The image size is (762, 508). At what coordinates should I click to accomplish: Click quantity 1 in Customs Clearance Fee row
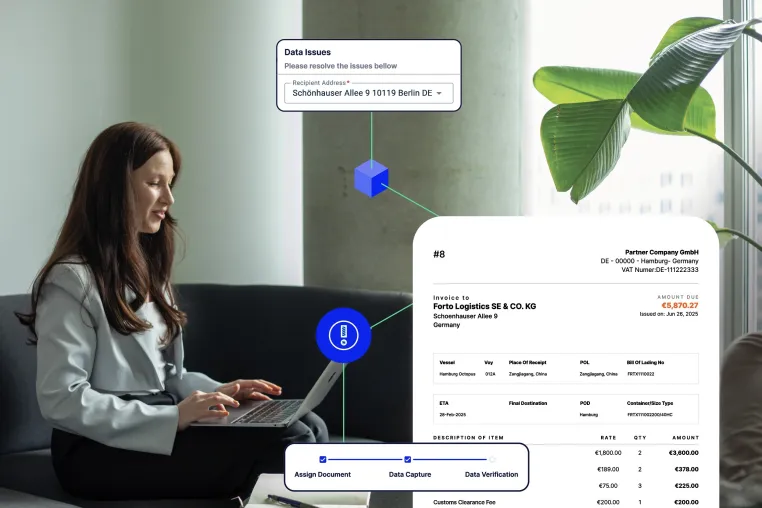click(x=640, y=502)
